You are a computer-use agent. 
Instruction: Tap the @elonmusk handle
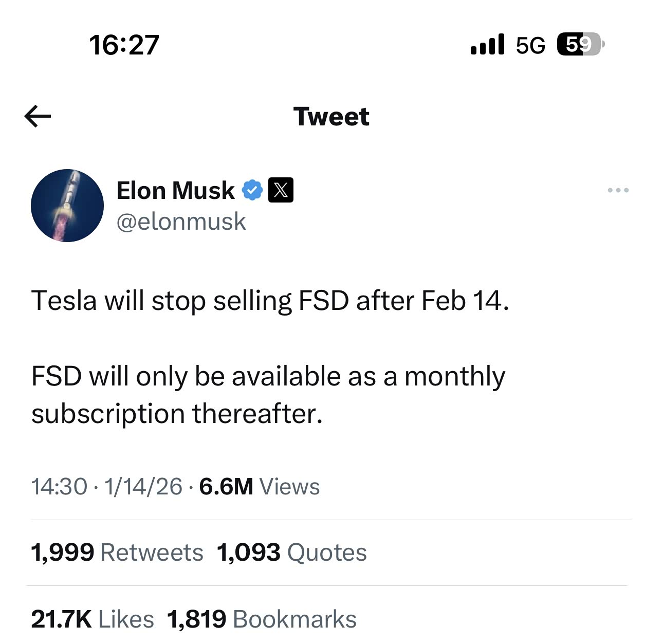[x=181, y=222]
